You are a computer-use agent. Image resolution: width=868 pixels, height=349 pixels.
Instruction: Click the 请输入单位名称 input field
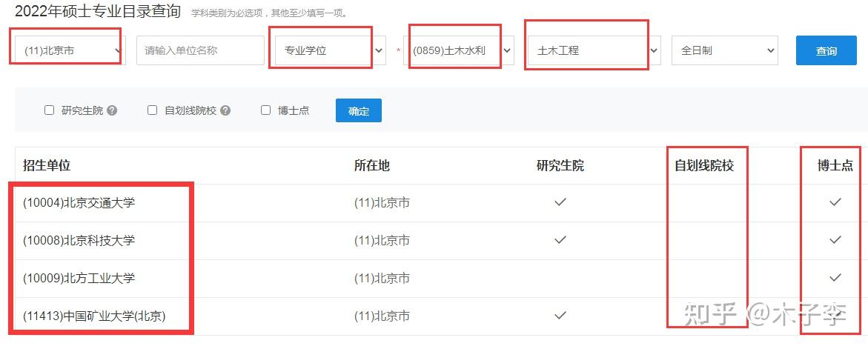[200, 50]
